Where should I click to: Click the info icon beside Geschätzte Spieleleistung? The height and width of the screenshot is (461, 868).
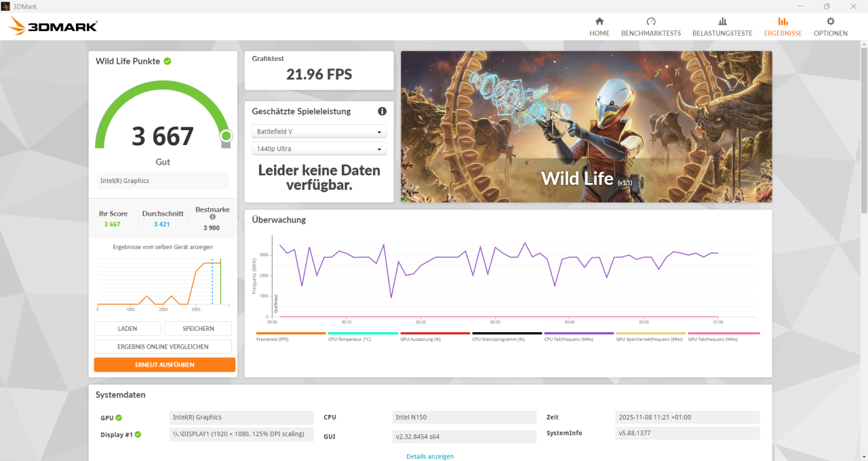[382, 111]
